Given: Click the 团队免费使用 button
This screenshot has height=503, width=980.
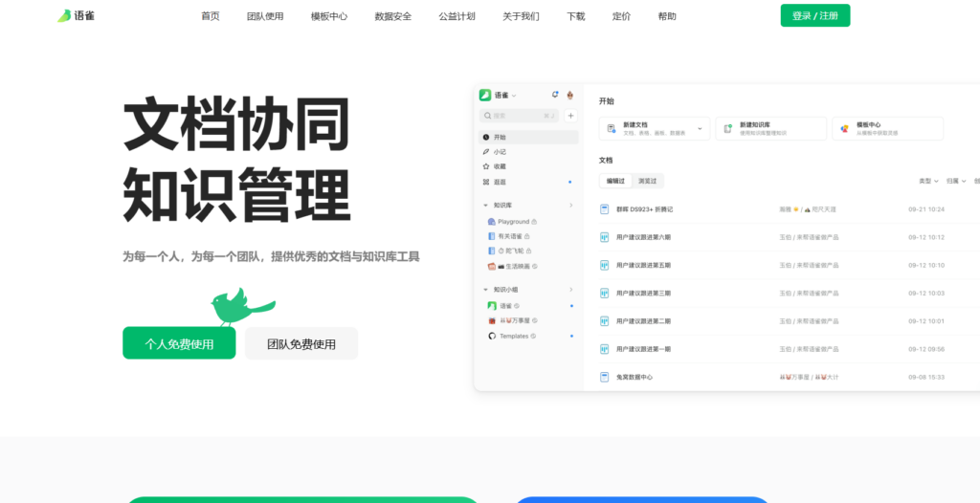Looking at the screenshot, I should (x=301, y=343).
